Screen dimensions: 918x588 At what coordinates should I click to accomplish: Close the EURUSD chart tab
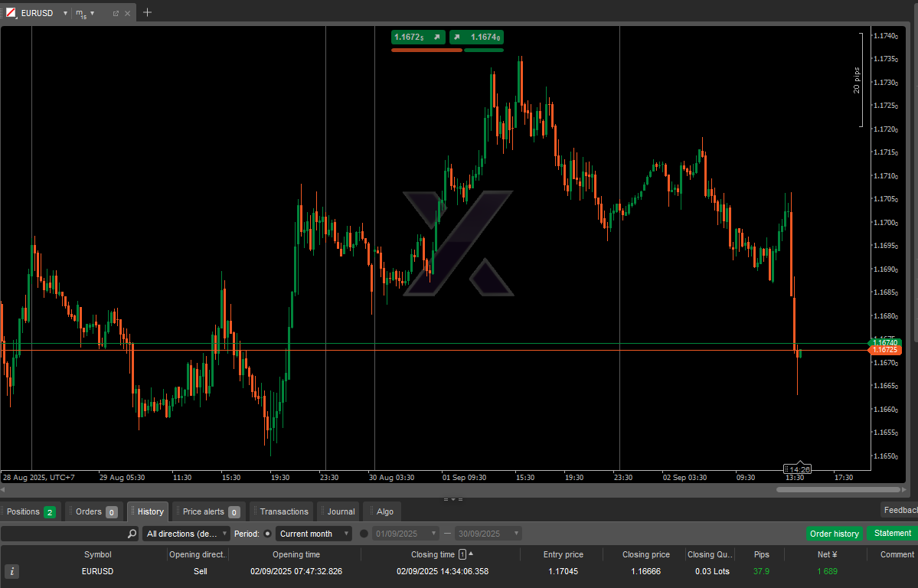127,13
